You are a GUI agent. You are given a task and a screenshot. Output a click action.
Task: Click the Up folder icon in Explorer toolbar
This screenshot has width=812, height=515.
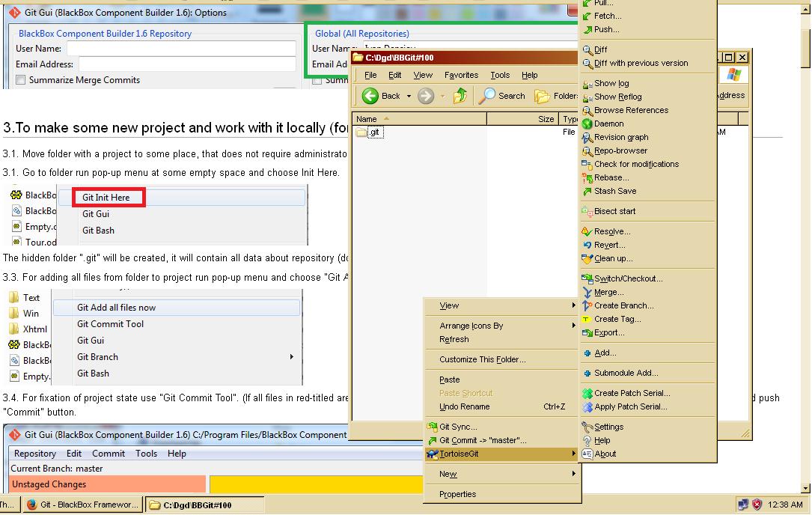tap(460, 96)
